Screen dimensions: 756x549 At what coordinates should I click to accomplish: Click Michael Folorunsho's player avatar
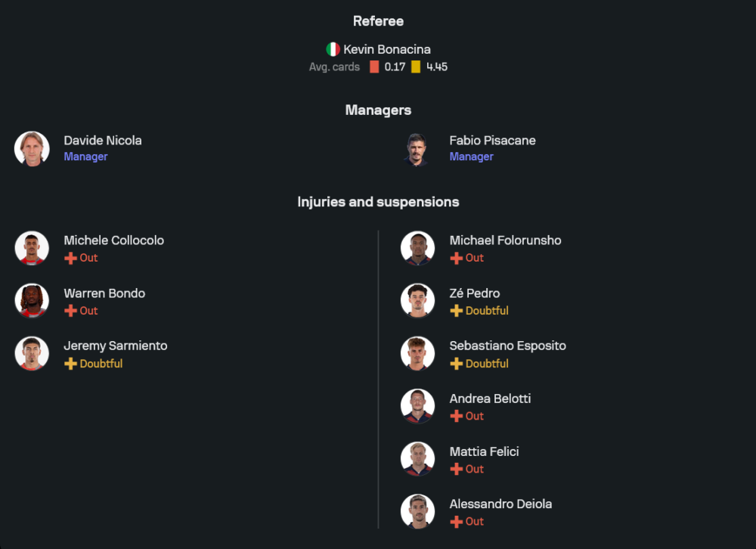coord(417,248)
